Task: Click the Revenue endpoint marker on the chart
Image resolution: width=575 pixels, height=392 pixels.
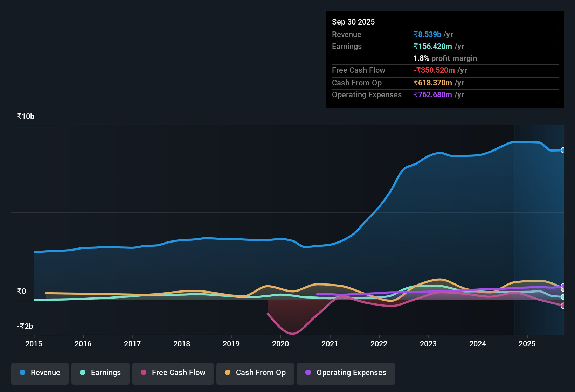Action: (x=563, y=150)
